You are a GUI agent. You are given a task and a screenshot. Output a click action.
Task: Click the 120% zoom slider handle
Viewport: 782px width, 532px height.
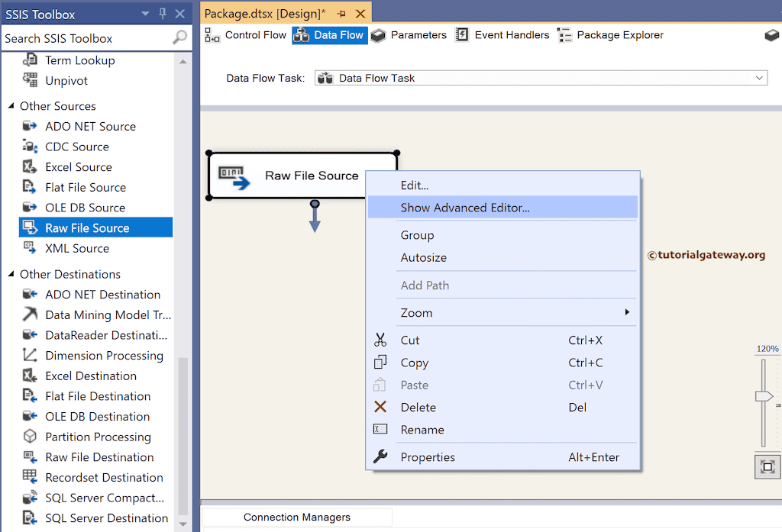[x=762, y=395]
